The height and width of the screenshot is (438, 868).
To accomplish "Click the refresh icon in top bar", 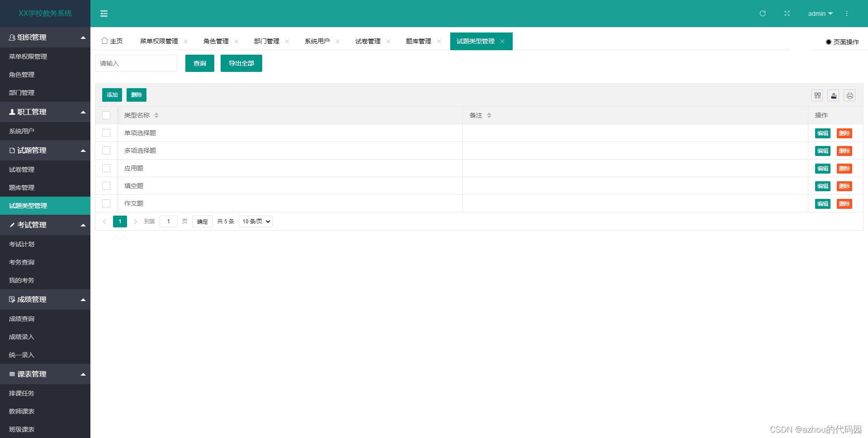I will (x=763, y=14).
